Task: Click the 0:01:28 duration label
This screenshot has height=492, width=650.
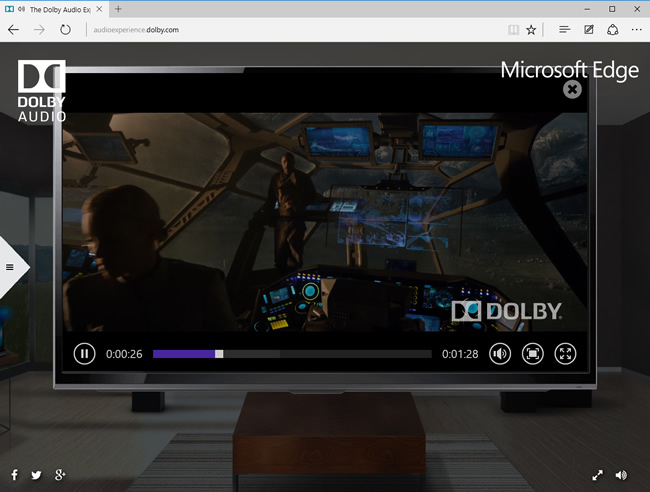Action: (x=460, y=354)
